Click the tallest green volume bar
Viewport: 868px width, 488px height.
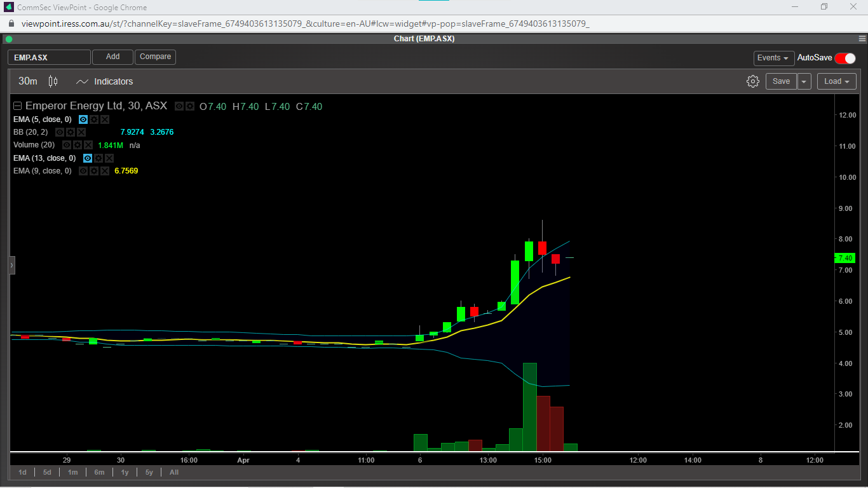pyautogui.click(x=530, y=407)
